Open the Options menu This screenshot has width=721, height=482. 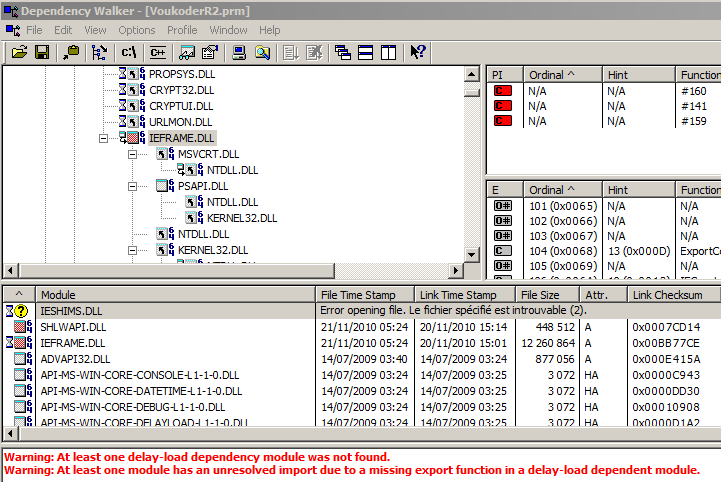(x=137, y=30)
